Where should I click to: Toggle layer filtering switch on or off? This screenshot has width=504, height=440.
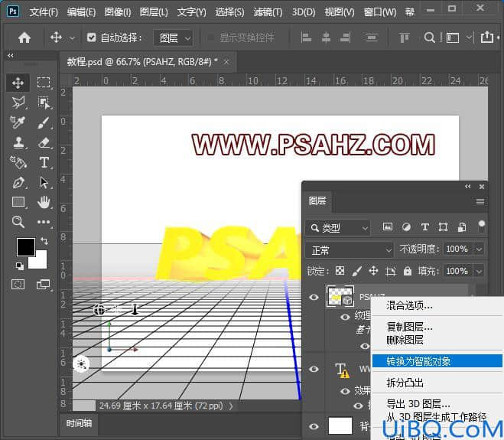point(482,226)
